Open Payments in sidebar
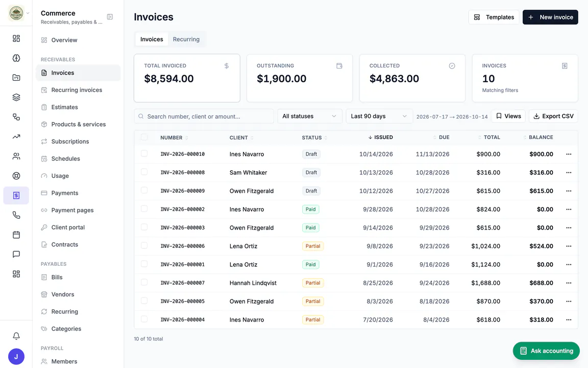Screen dimensions: 588x368 [x=78, y=193]
